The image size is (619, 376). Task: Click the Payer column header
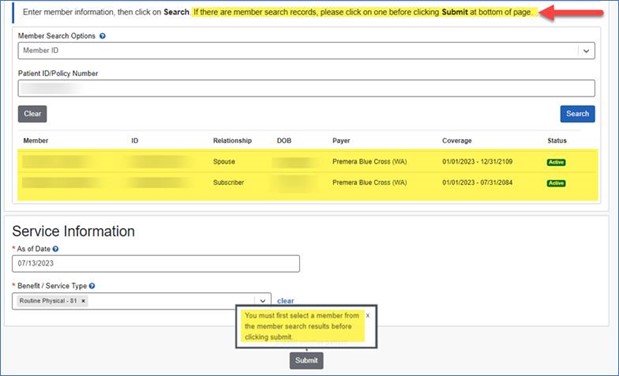[341, 141]
